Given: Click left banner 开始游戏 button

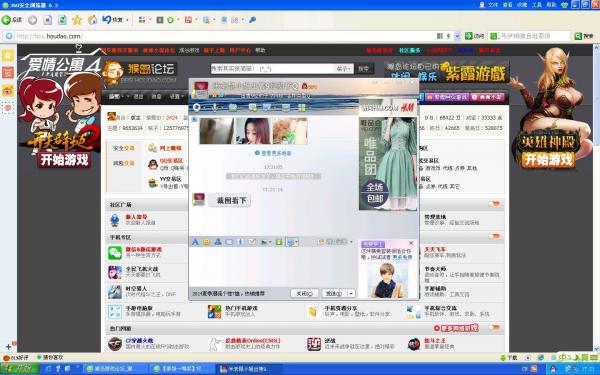Looking at the screenshot, I should [x=64, y=160].
